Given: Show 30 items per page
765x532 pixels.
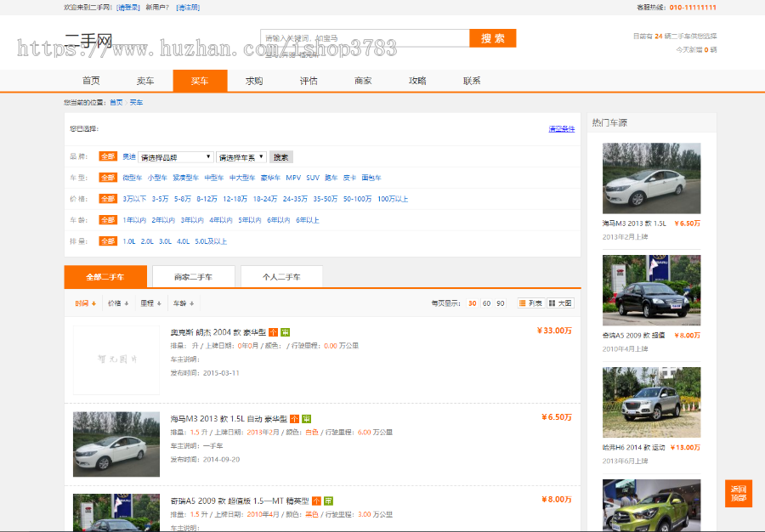Looking at the screenshot, I should click(472, 303).
